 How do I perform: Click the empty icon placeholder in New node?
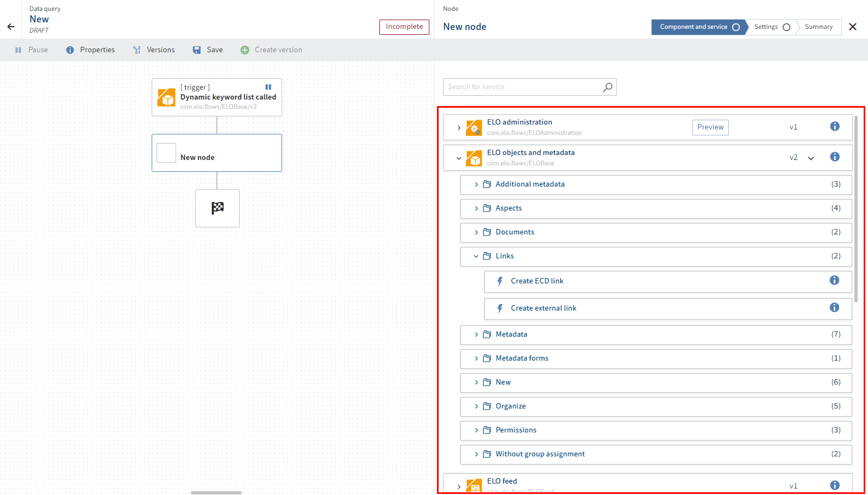click(x=166, y=153)
